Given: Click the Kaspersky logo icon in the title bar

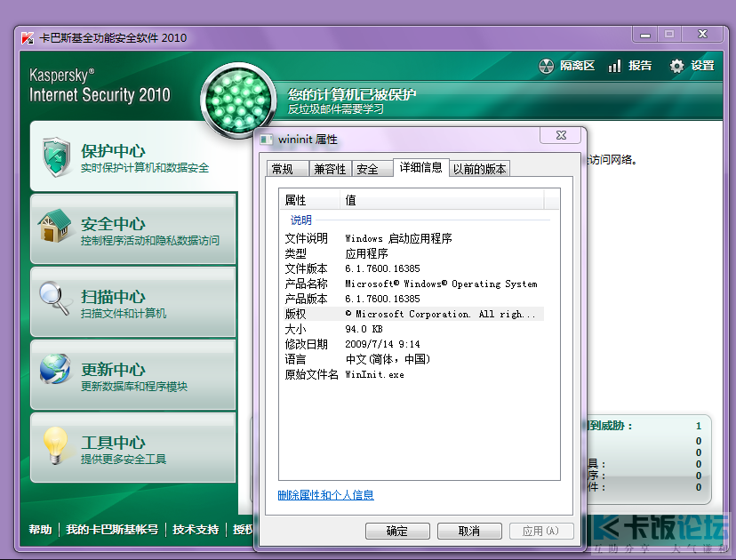Looking at the screenshot, I should (x=28, y=38).
